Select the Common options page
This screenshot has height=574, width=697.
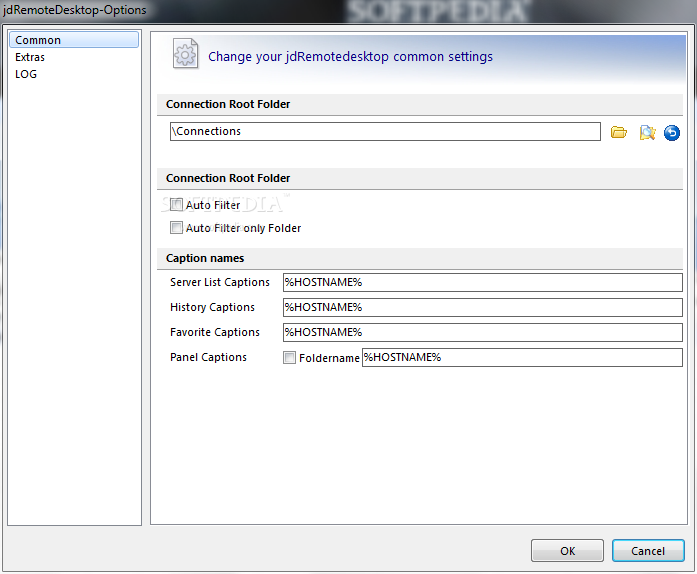tap(74, 40)
